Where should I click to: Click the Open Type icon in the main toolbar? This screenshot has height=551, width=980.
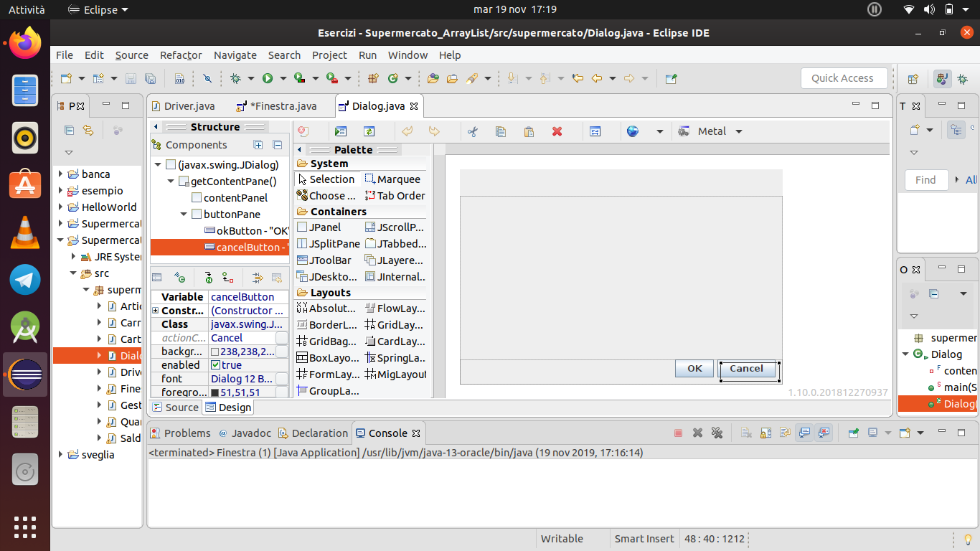tap(433, 78)
